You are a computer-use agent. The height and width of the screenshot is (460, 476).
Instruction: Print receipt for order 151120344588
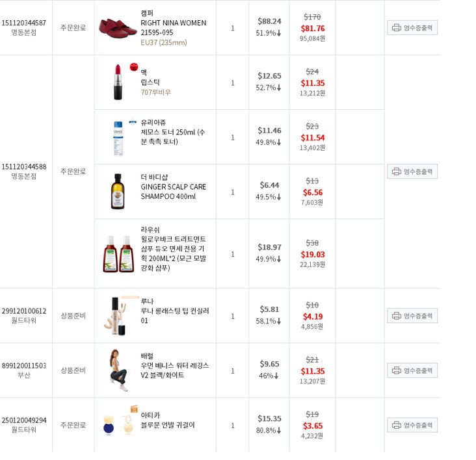(412, 172)
